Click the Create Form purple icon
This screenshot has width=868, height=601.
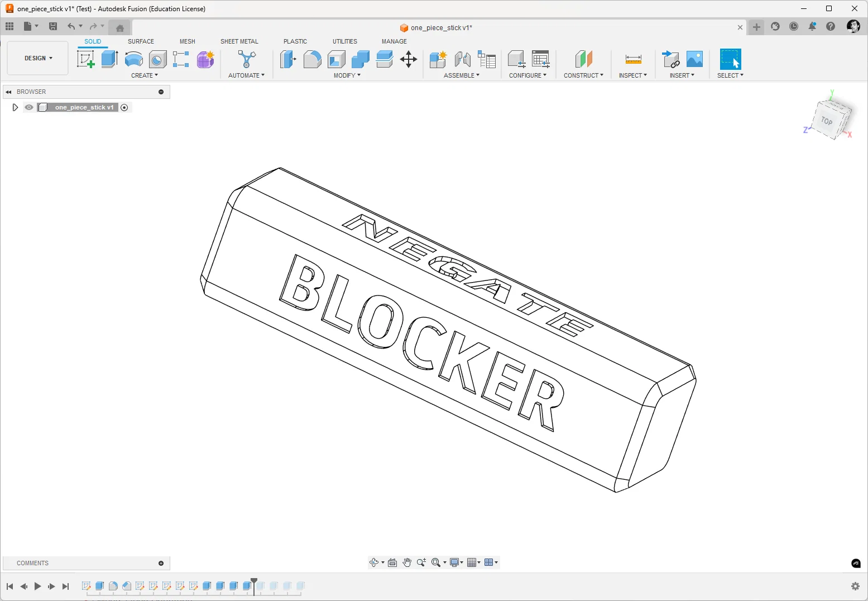coord(205,59)
